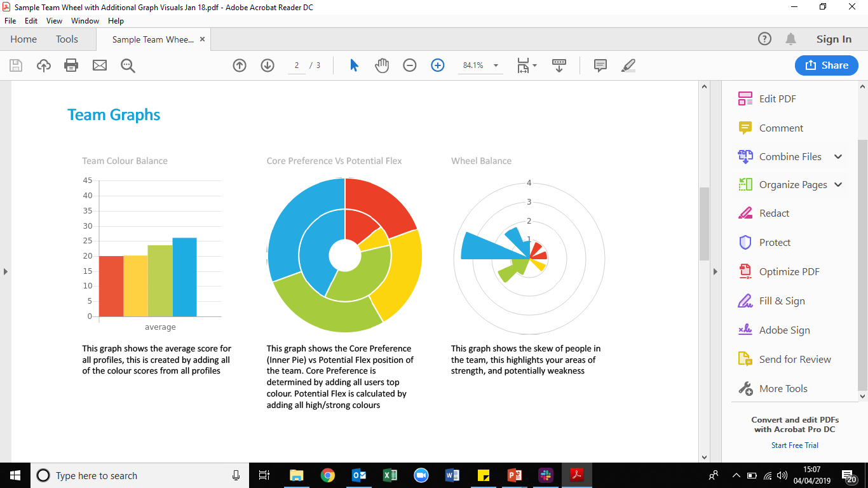Collapse the right tools pane arrow

coord(715,272)
